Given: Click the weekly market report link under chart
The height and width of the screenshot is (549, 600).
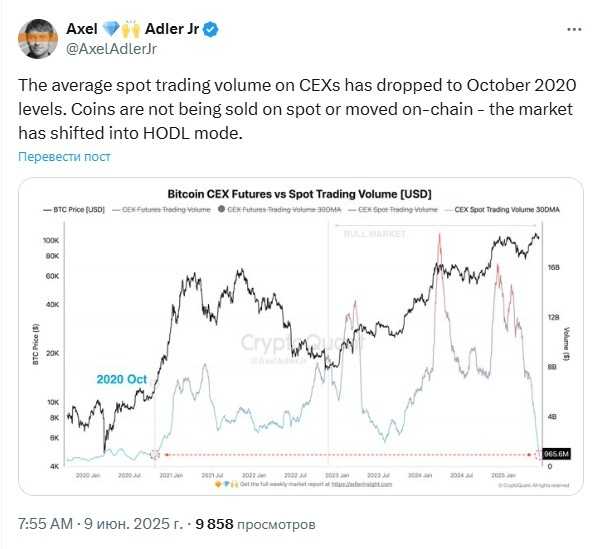Looking at the screenshot, I should 362,484.
